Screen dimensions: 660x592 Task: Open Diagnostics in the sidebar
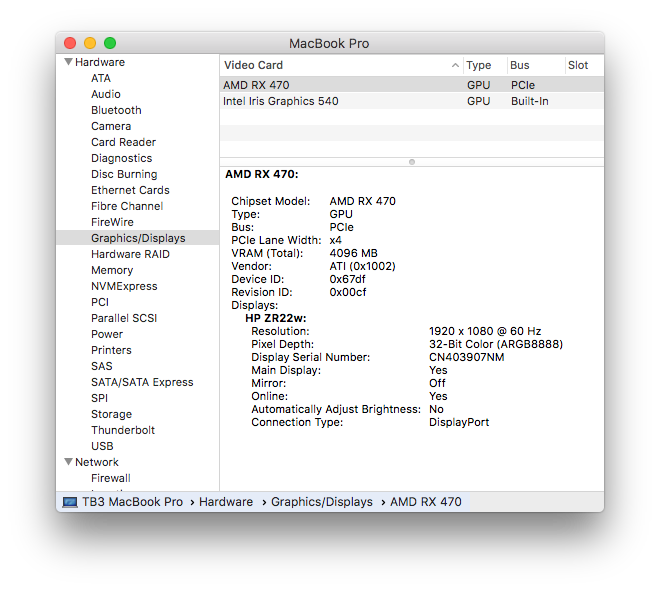point(122,158)
